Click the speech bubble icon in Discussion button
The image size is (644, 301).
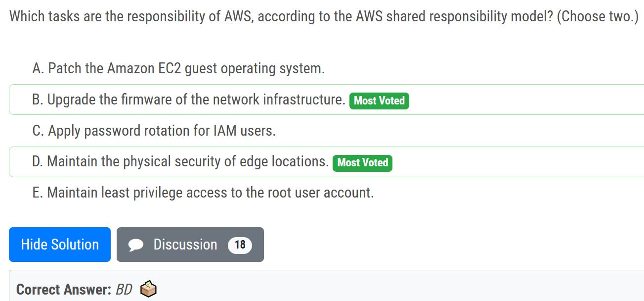(x=135, y=245)
